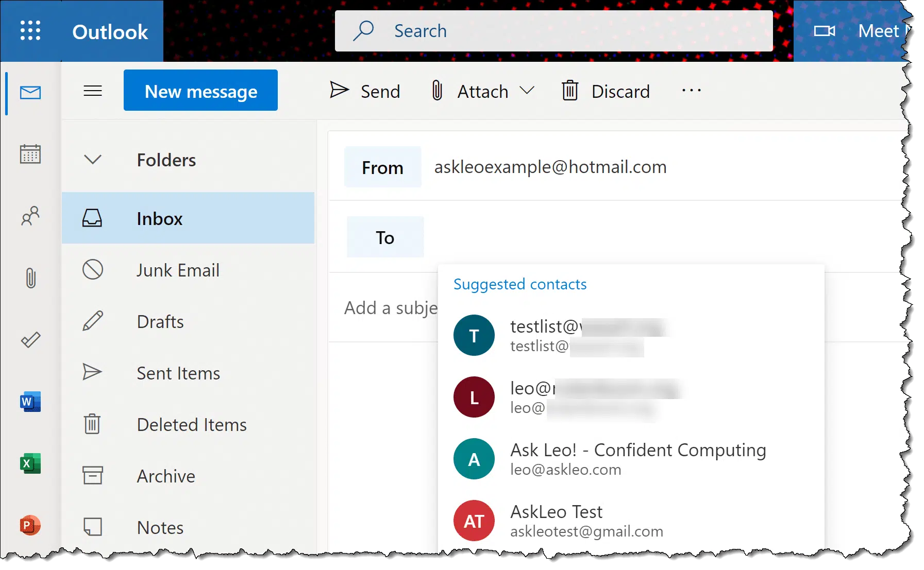This screenshot has width=924, height=570.
Task: Click the New message button
Action: (200, 90)
